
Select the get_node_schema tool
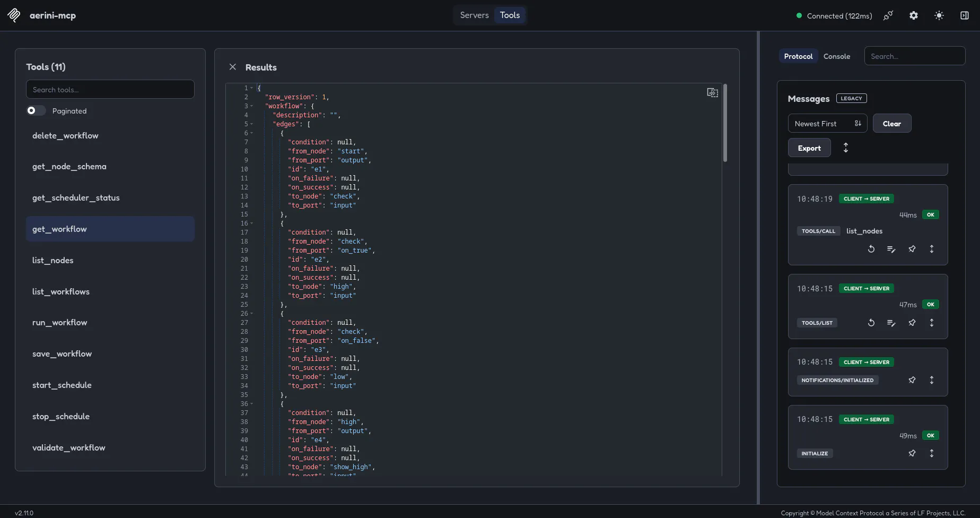coord(110,167)
